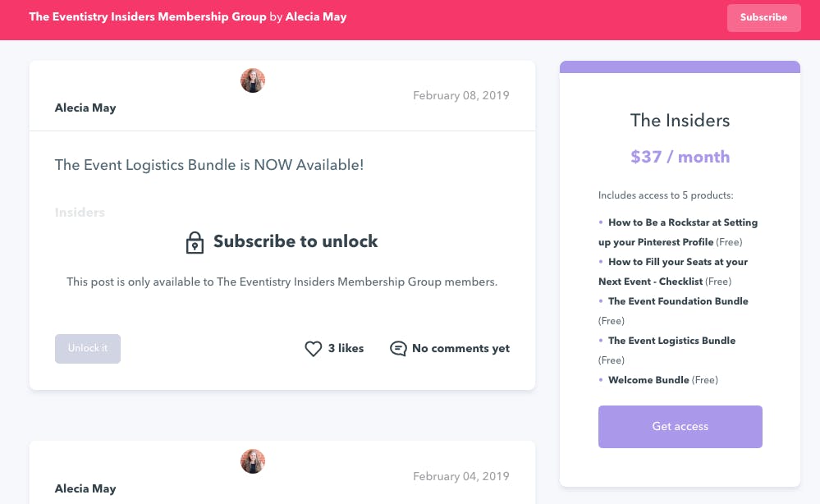Open Fill your Seats Checklist product

[x=673, y=272]
